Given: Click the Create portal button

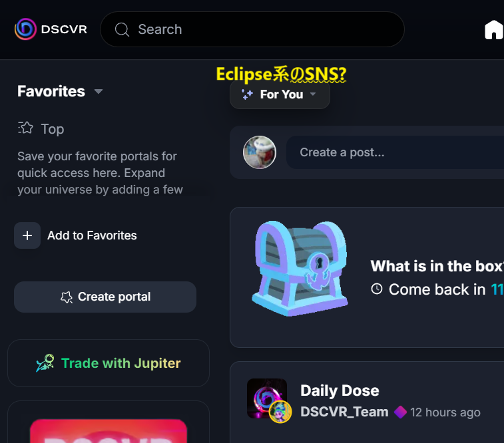Looking at the screenshot, I should [105, 297].
